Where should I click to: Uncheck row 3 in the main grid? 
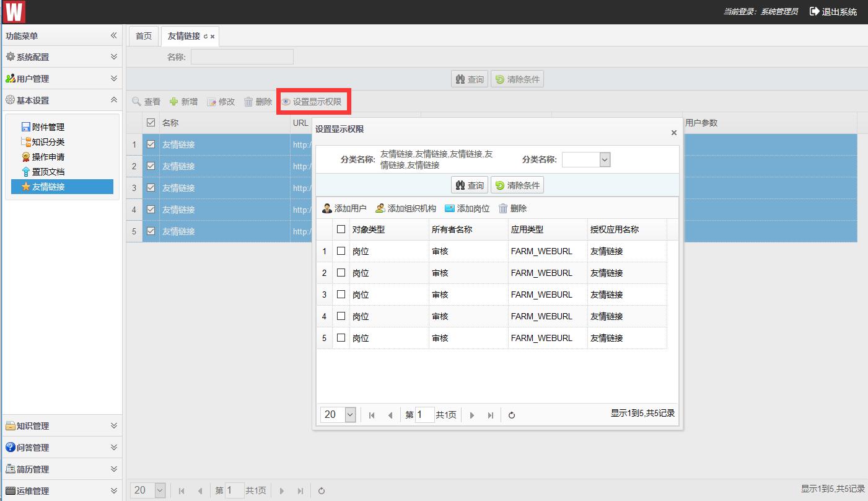pos(151,188)
